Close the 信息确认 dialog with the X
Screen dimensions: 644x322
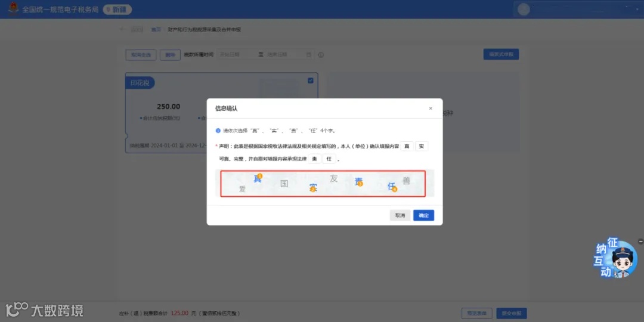click(431, 109)
